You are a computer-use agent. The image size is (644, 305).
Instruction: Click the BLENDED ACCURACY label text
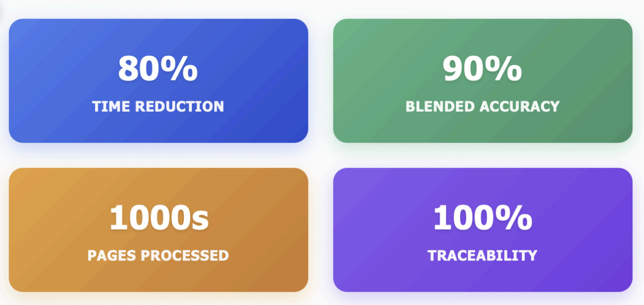point(483,106)
